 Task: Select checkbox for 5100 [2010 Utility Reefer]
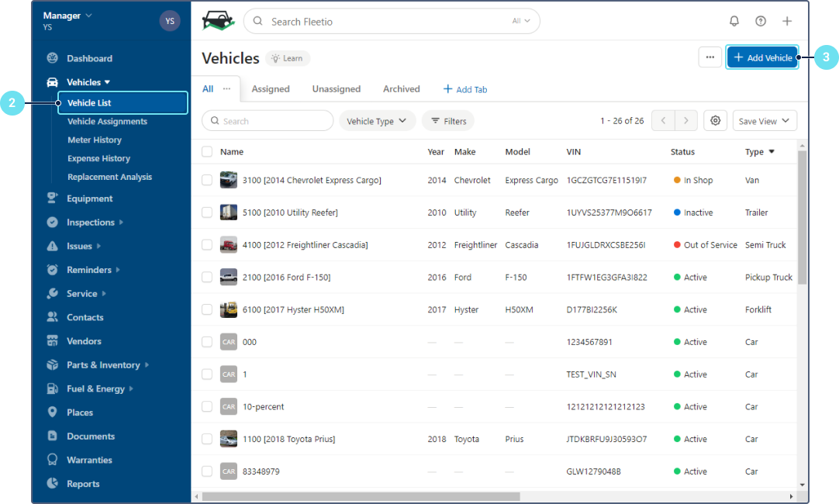click(x=207, y=212)
